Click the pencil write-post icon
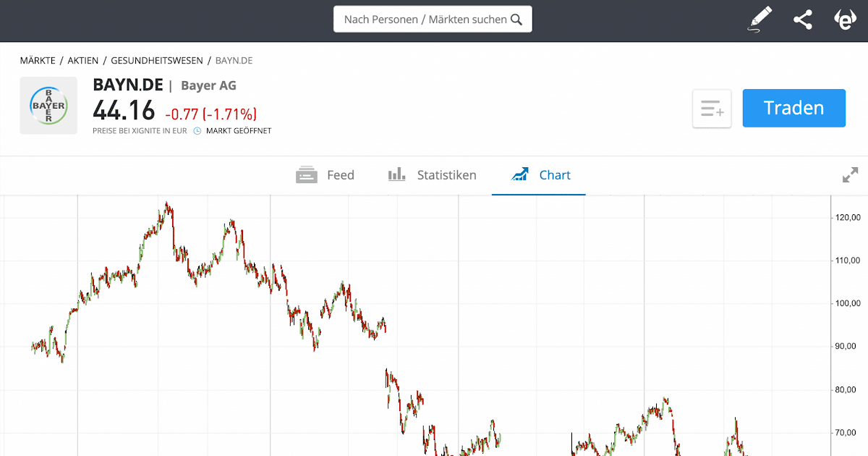Image resolution: width=868 pixels, height=456 pixels. 759,20
